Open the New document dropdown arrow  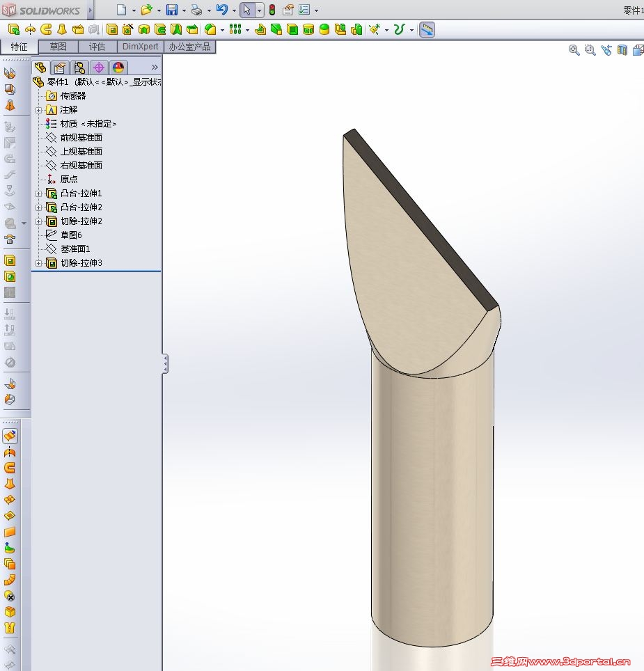coord(134,10)
